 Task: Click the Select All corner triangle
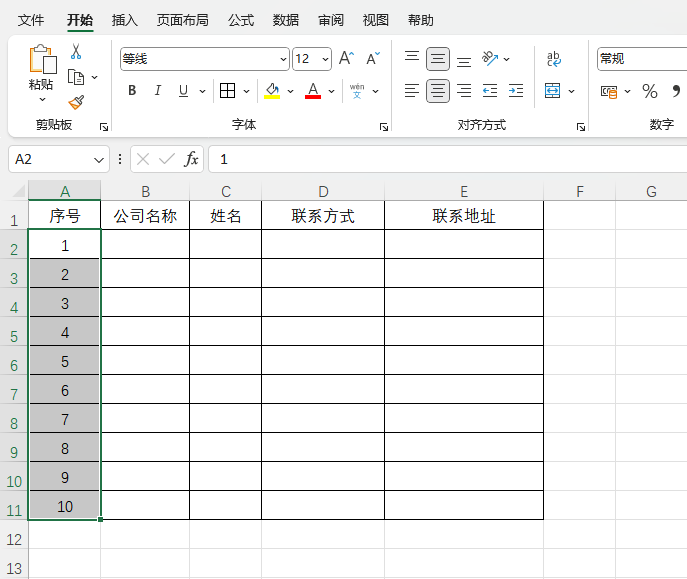coord(18,191)
